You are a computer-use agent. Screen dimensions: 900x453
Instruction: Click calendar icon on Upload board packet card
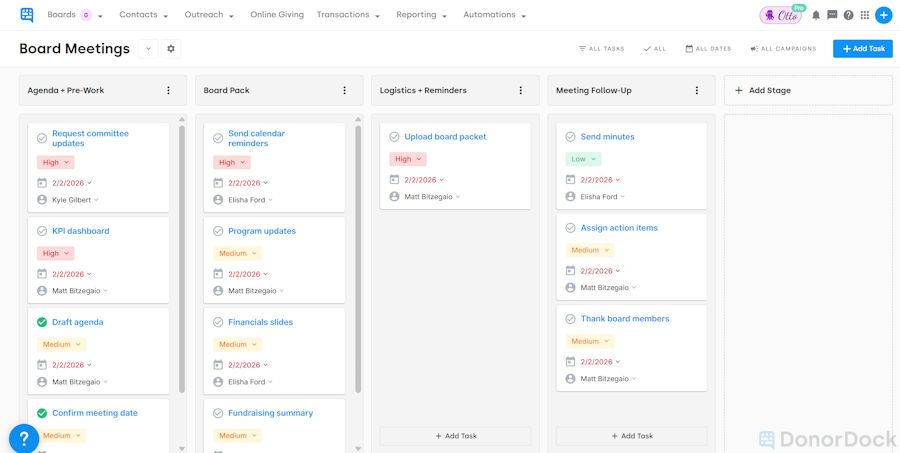point(394,179)
